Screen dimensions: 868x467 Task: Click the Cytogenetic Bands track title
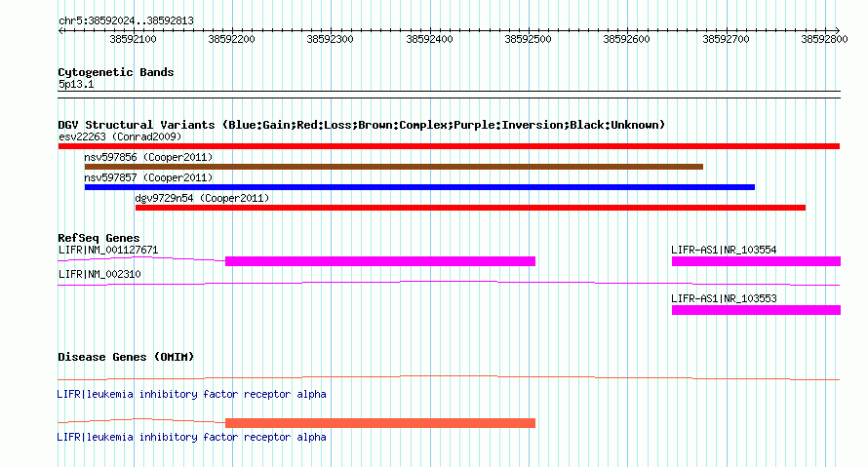[116, 72]
